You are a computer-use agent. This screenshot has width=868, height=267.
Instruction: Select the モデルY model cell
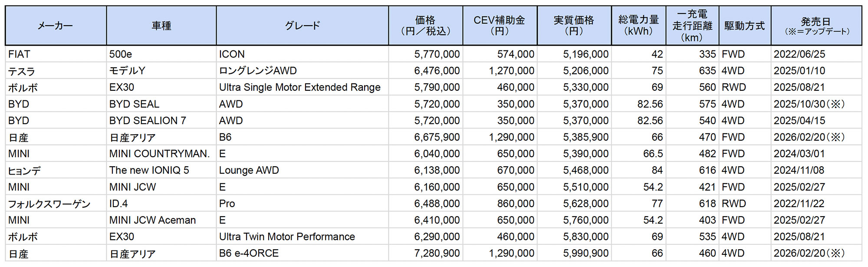click(127, 71)
